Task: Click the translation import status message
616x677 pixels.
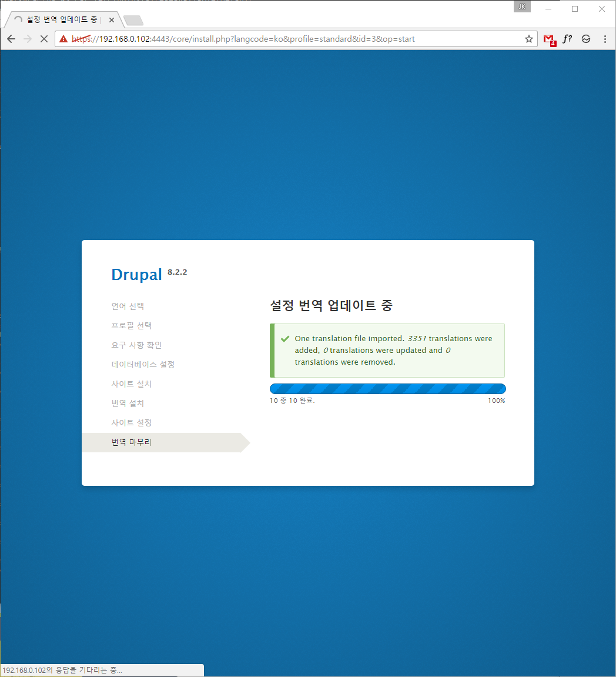Action: coord(387,351)
